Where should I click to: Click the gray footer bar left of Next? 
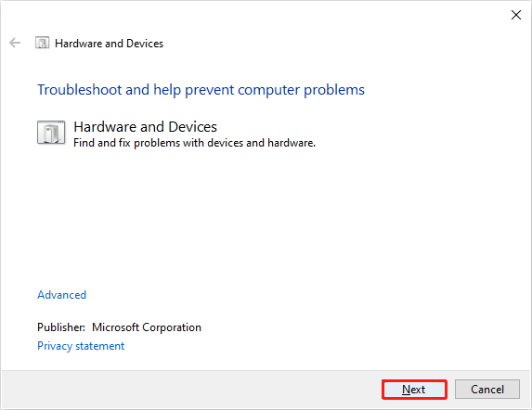point(191,390)
